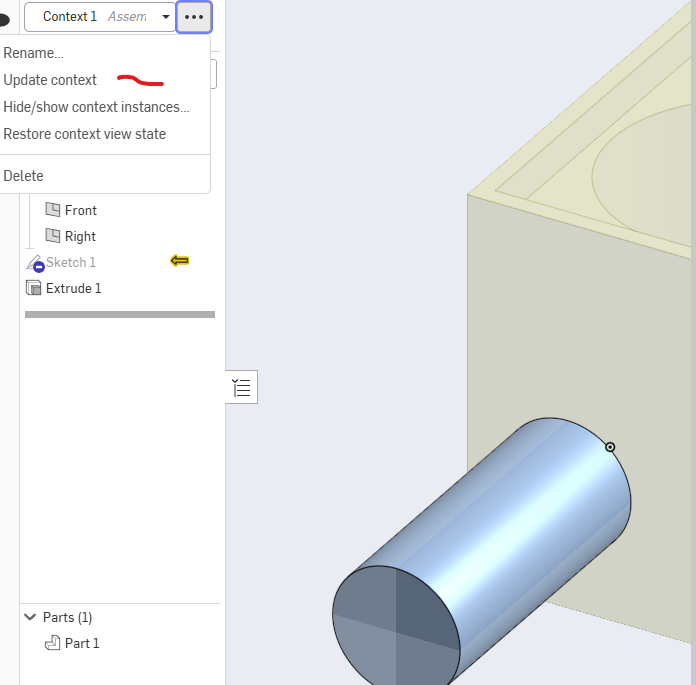Select the Right plane in feature list

[80, 236]
